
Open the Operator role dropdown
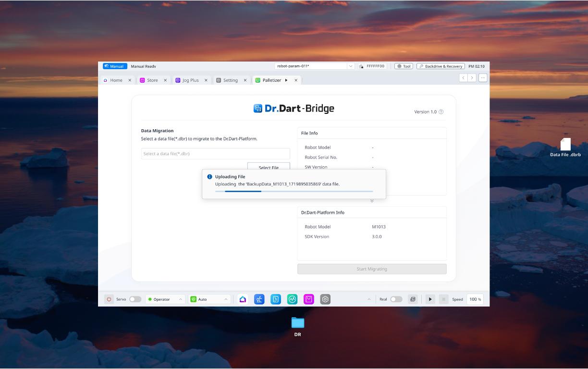[165, 299]
